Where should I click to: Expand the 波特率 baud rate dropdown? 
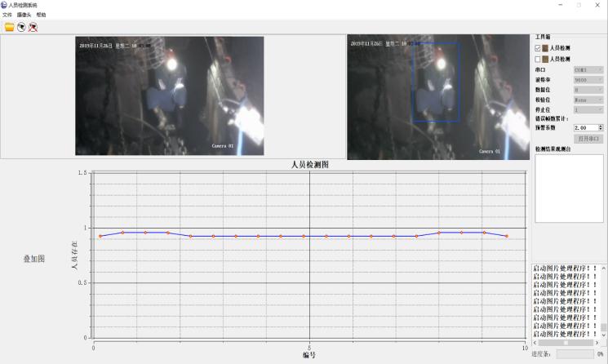point(588,80)
